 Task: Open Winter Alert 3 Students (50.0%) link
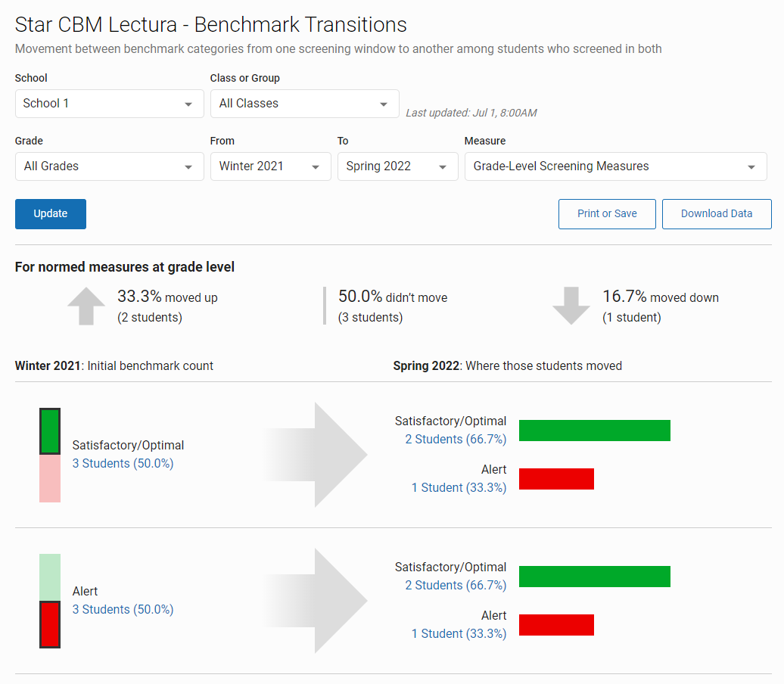click(x=123, y=610)
